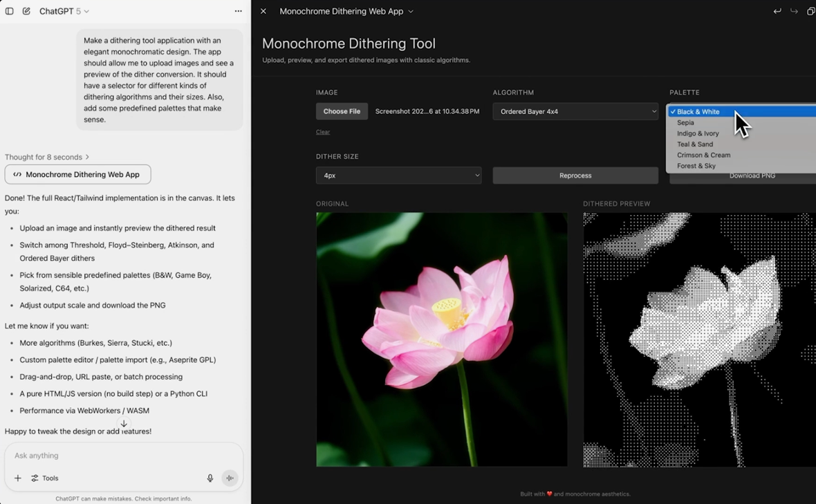The width and height of the screenshot is (816, 504).
Task: Click the Clear link under image chooser
Action: pos(323,132)
